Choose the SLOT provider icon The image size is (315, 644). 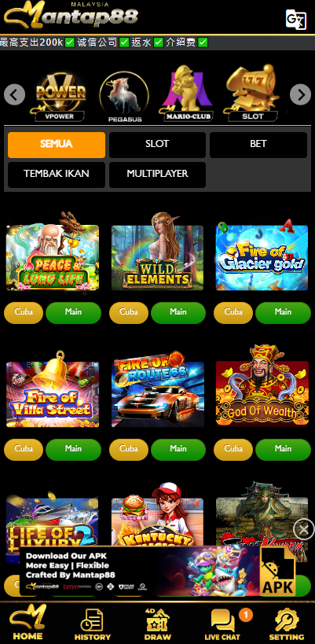click(x=252, y=94)
